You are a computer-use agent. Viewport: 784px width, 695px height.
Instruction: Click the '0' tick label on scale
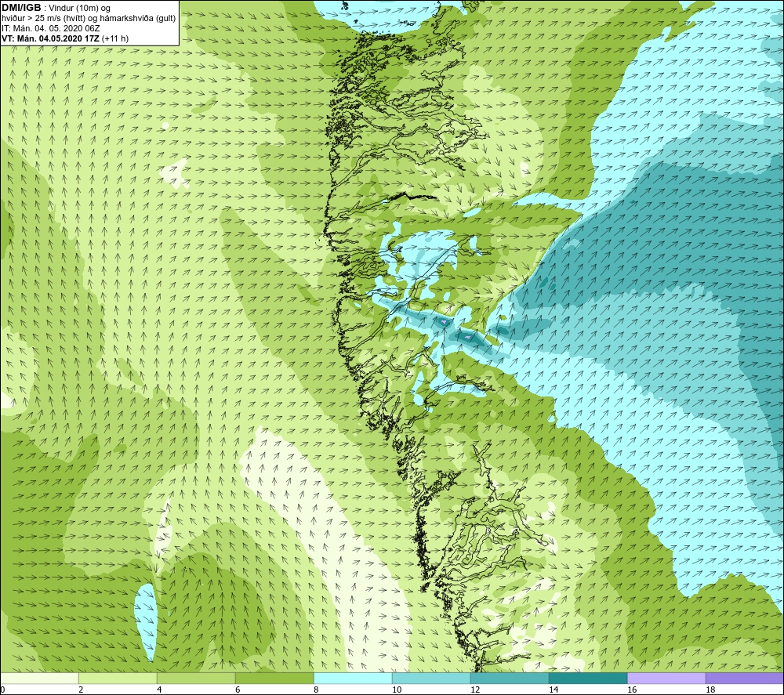pos(2,690)
